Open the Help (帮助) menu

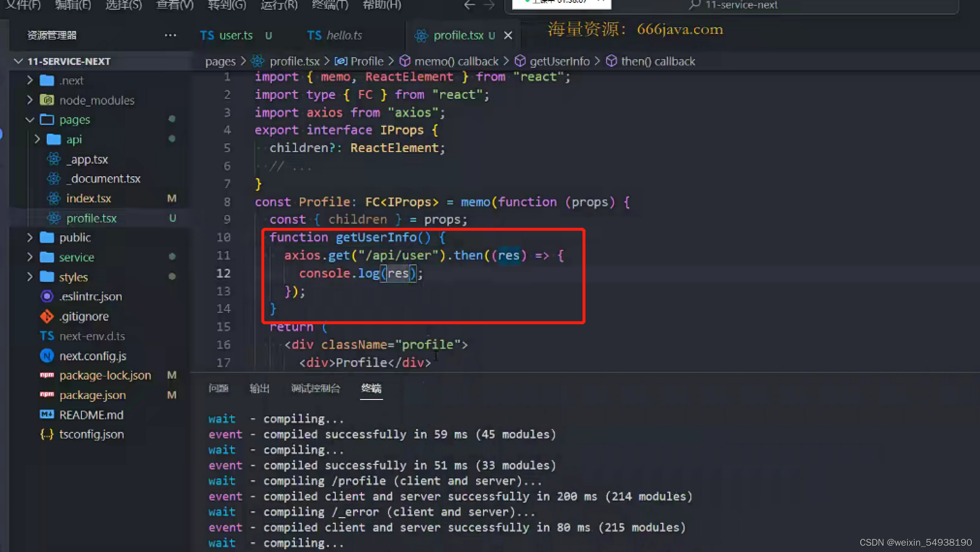pos(382,5)
